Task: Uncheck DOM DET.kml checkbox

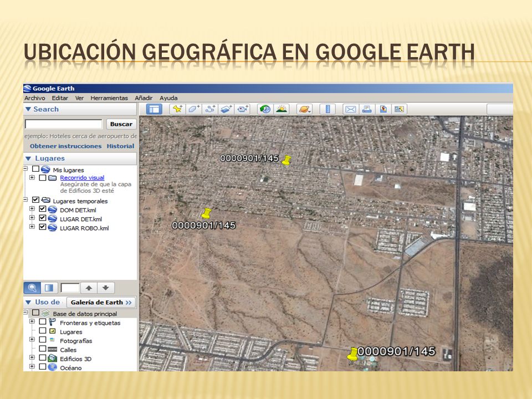Action: pos(43,209)
